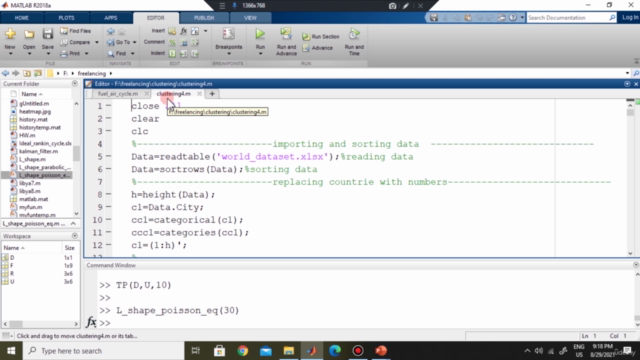Select kalman_filter.m in Current Folder
Viewport: 640px width, 360px height.
coord(38,151)
